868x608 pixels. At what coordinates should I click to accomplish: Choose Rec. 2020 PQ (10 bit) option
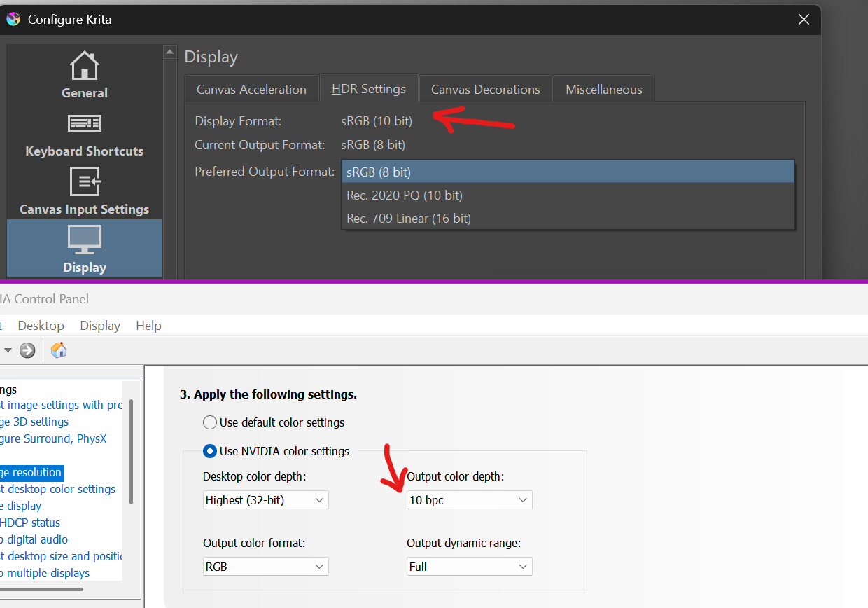pyautogui.click(x=405, y=195)
